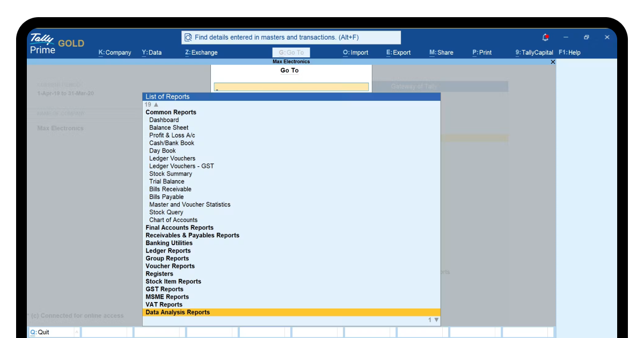Open 9: TallyCapital
Viewport: 644px width, 338px height.
coord(534,53)
